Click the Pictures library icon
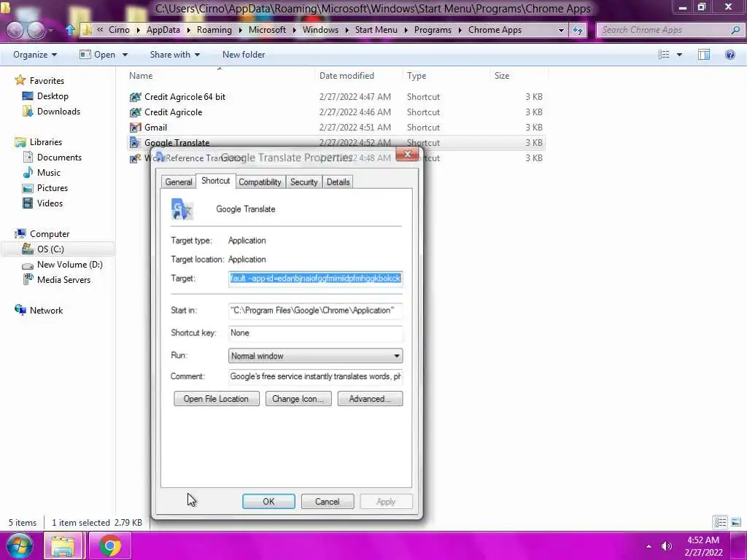The image size is (747, 560). point(28,188)
